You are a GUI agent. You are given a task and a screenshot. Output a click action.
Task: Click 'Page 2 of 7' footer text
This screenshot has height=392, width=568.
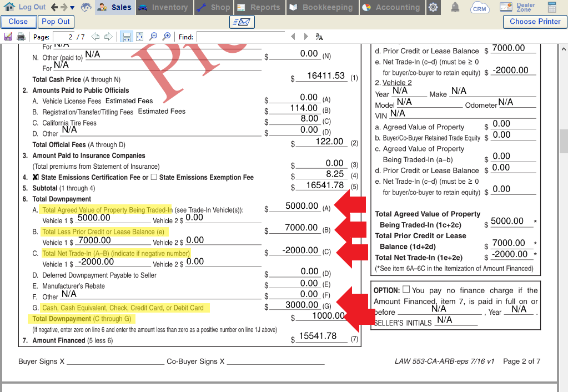521,361
